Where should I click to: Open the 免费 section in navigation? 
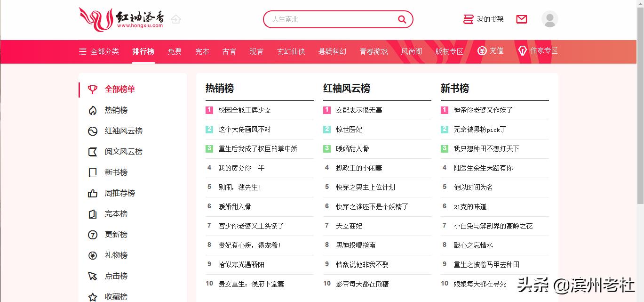[175, 51]
